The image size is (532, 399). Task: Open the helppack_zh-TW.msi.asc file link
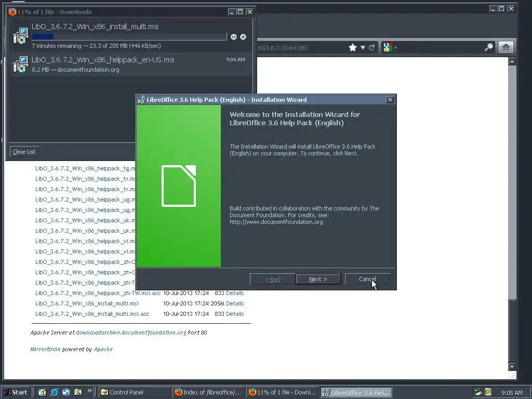[x=98, y=293]
